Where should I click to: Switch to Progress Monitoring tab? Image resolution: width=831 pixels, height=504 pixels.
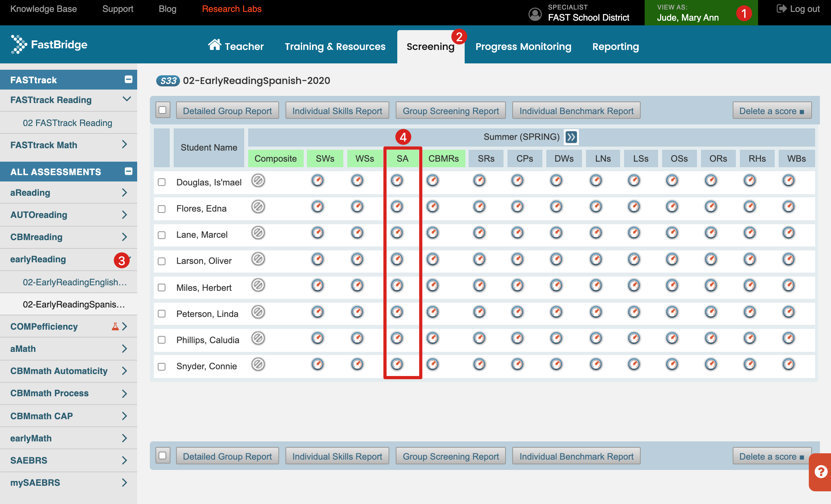(x=523, y=46)
